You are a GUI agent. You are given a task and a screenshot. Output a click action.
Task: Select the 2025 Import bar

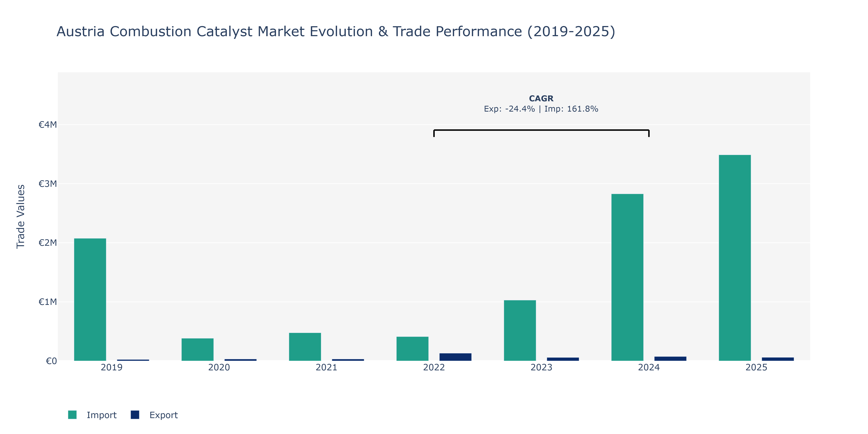coord(735,258)
